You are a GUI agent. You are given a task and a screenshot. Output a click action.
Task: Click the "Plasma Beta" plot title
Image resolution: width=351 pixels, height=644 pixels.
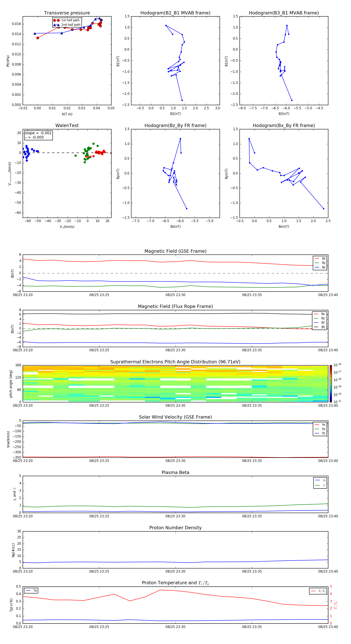[x=175, y=473]
